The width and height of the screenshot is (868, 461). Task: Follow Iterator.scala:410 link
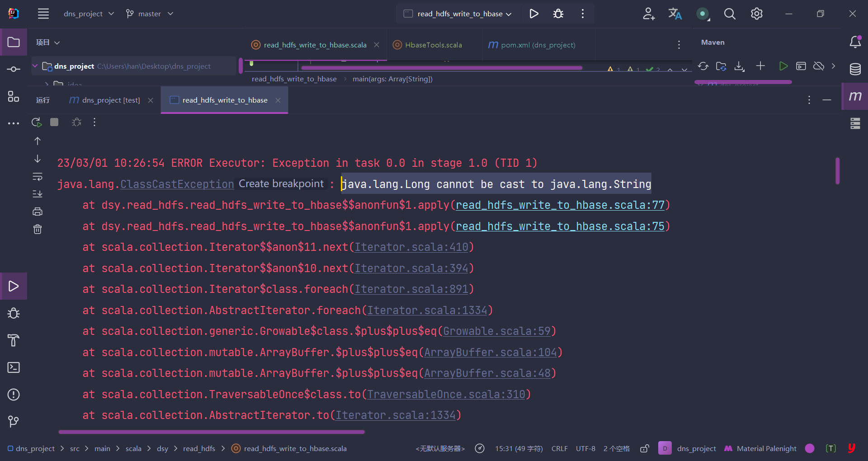411,247
